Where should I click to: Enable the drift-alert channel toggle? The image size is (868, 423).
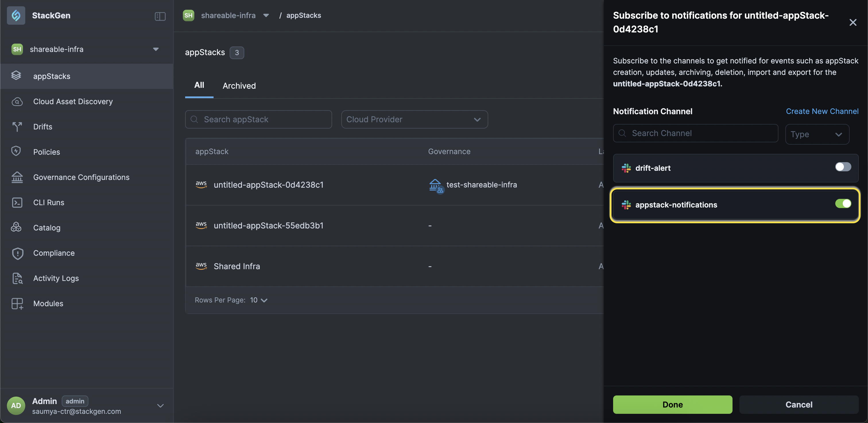click(843, 167)
